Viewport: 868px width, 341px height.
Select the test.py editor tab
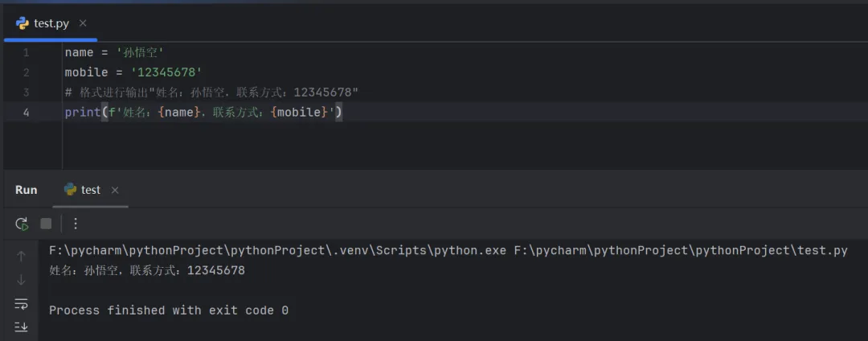(x=50, y=23)
